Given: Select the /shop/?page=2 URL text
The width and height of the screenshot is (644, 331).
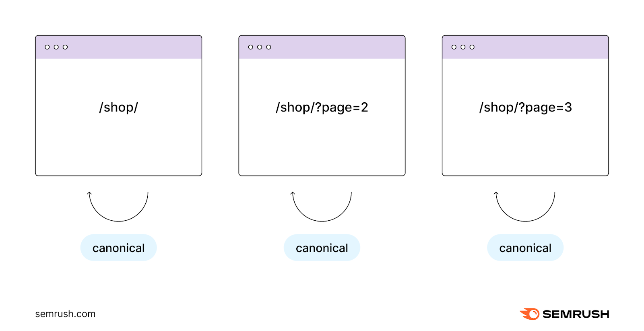Looking at the screenshot, I should tap(322, 108).
